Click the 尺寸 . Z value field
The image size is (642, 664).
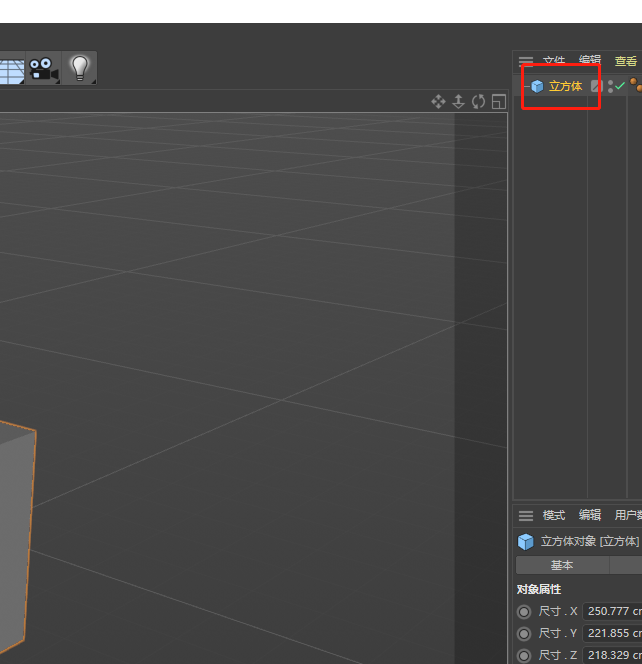point(612,655)
